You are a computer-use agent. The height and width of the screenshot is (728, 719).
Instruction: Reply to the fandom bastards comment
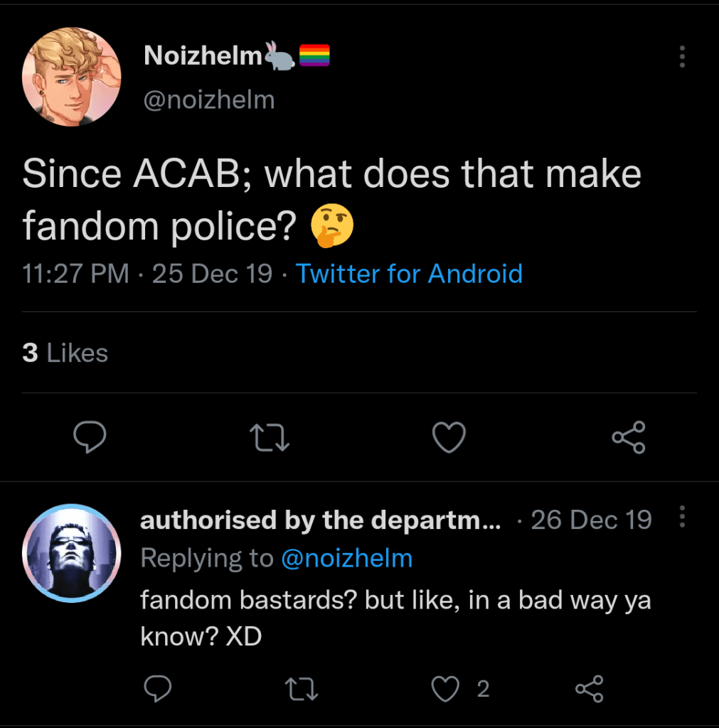point(156,688)
